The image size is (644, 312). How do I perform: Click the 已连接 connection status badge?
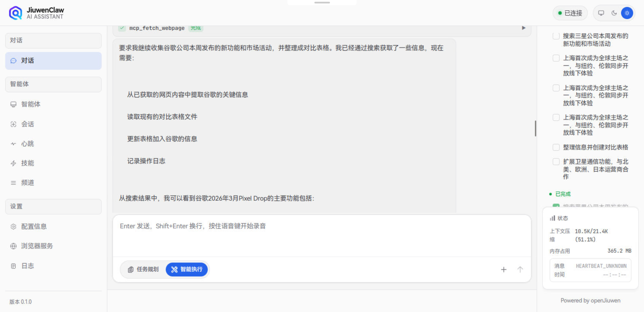pos(570,13)
